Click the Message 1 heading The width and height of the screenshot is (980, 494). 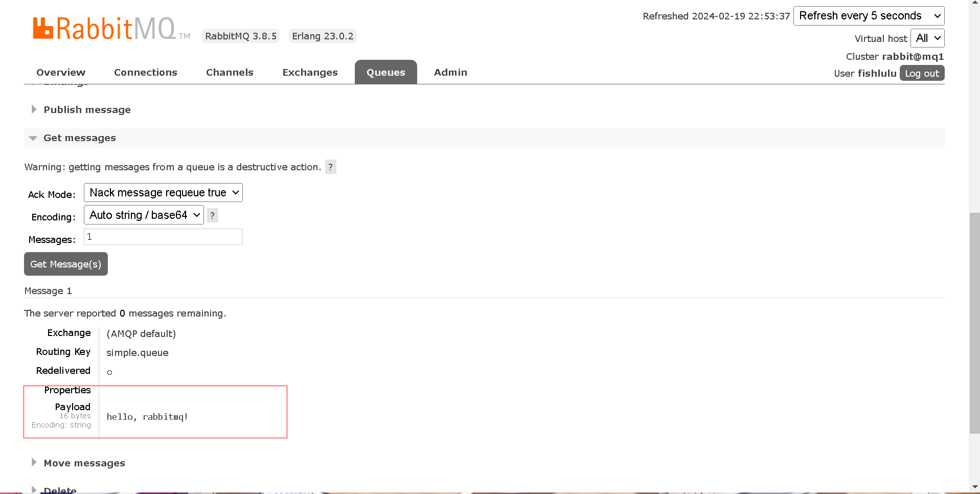click(48, 291)
